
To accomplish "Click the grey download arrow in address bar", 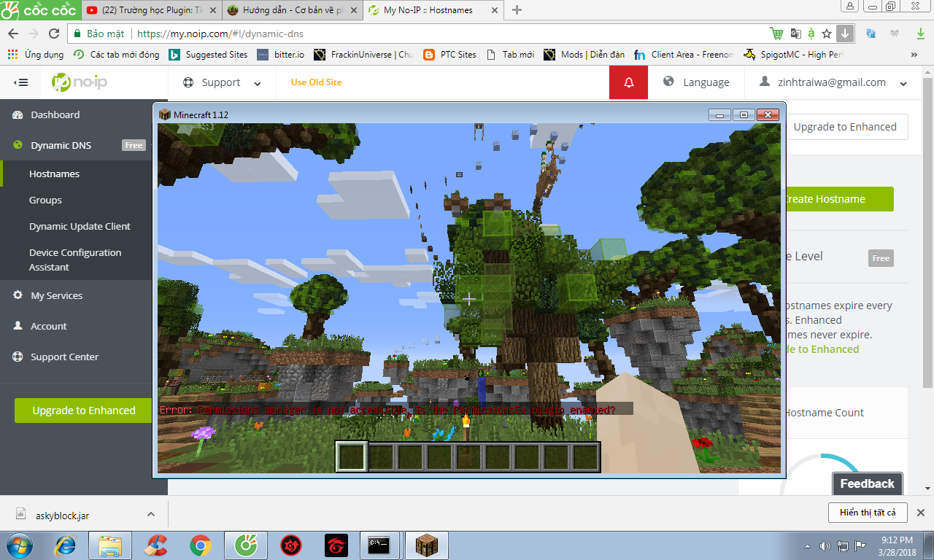I will [x=844, y=34].
